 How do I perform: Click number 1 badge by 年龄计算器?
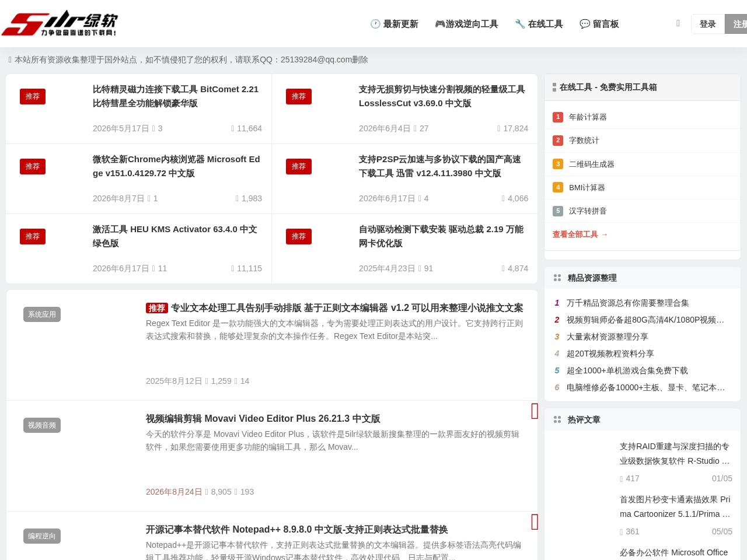coord(558,117)
